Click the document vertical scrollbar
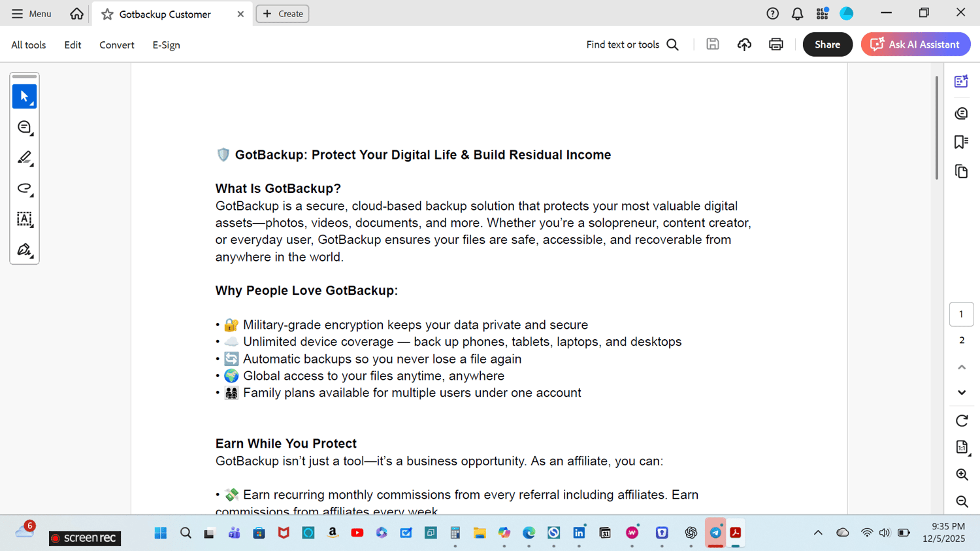980x551 pixels. tap(937, 128)
